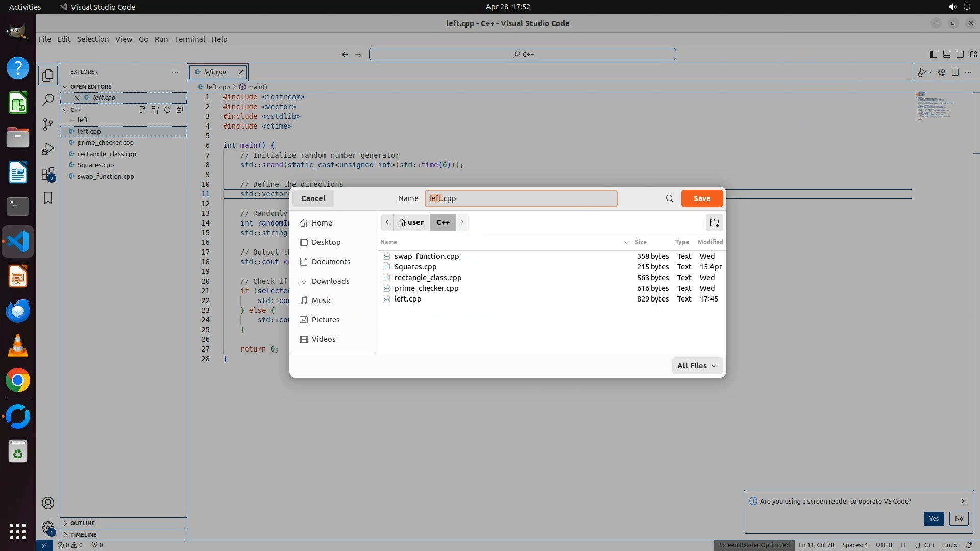Expand the OUTLINE section
The height and width of the screenshot is (551, 980).
coord(83,523)
